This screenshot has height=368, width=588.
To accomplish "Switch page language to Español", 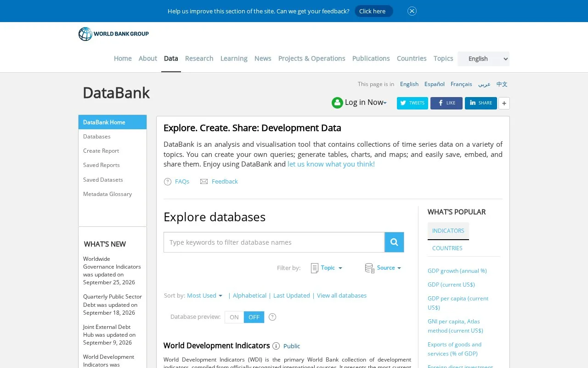I will (x=435, y=84).
